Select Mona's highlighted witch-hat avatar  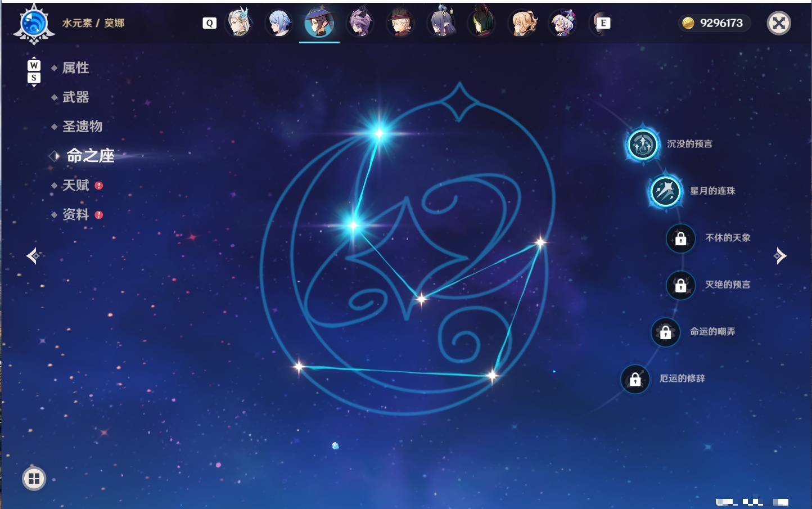pos(319,23)
